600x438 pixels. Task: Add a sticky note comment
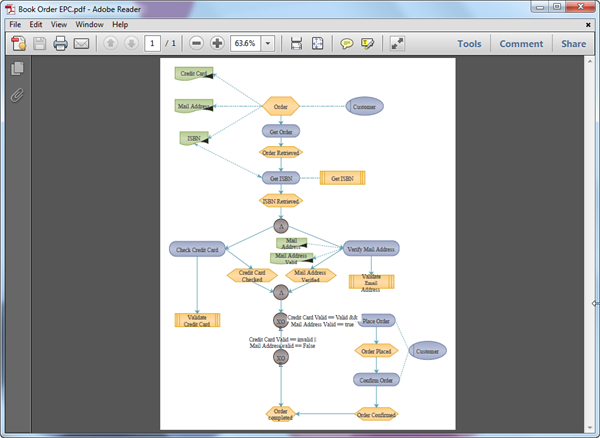[x=347, y=44]
